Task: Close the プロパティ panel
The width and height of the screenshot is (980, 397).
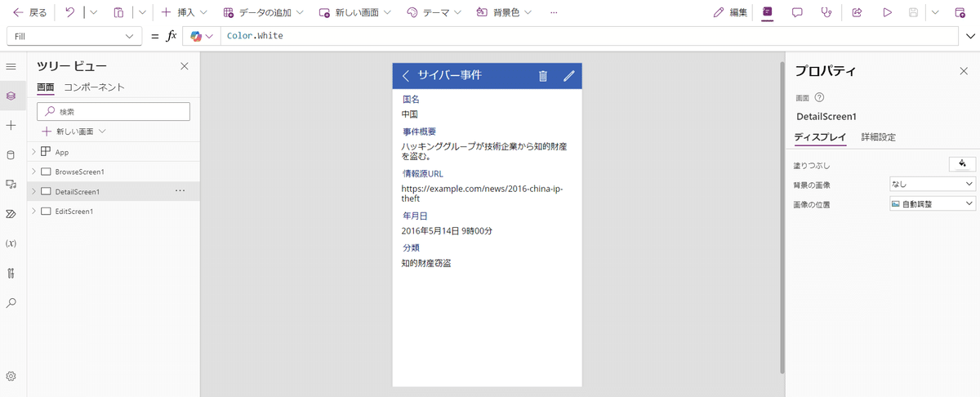Action: pyautogui.click(x=964, y=71)
